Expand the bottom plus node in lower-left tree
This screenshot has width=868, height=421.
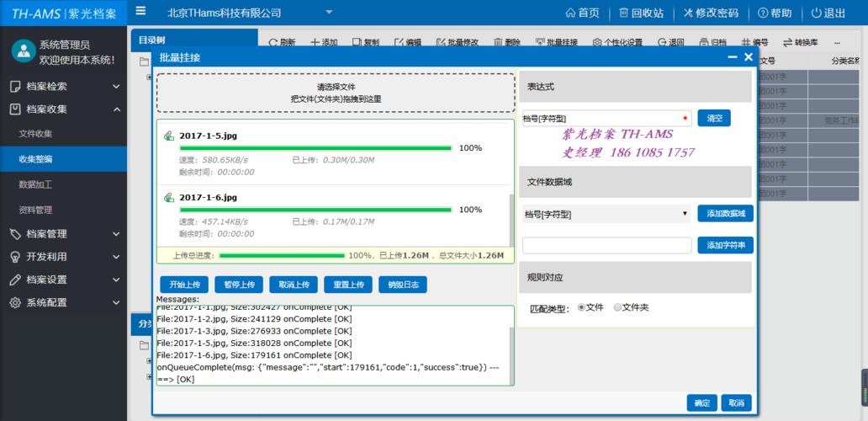point(149,376)
